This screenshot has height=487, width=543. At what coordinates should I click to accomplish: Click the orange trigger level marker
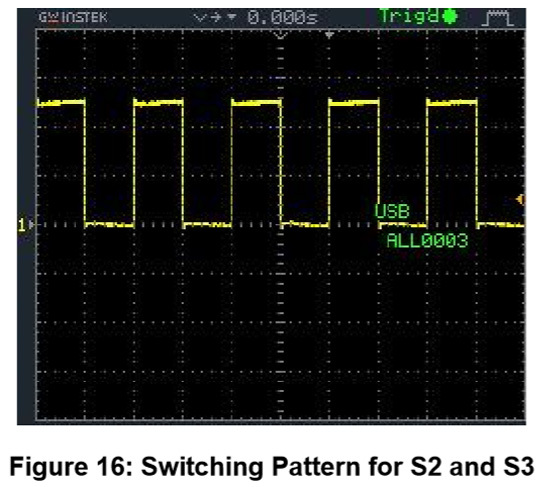[520, 200]
